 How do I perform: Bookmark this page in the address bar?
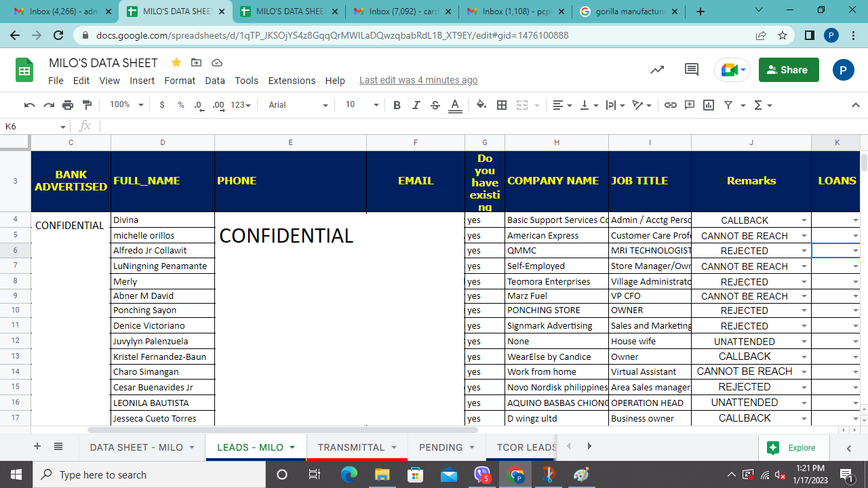pyautogui.click(x=783, y=35)
